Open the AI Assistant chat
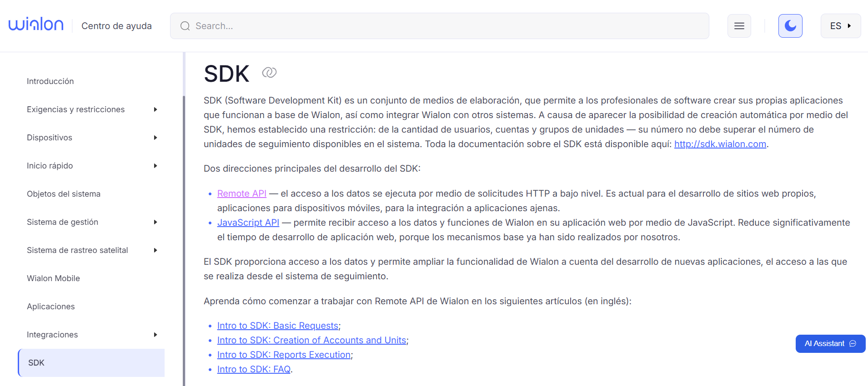Screen dimensions: 868x386 coord(830,344)
